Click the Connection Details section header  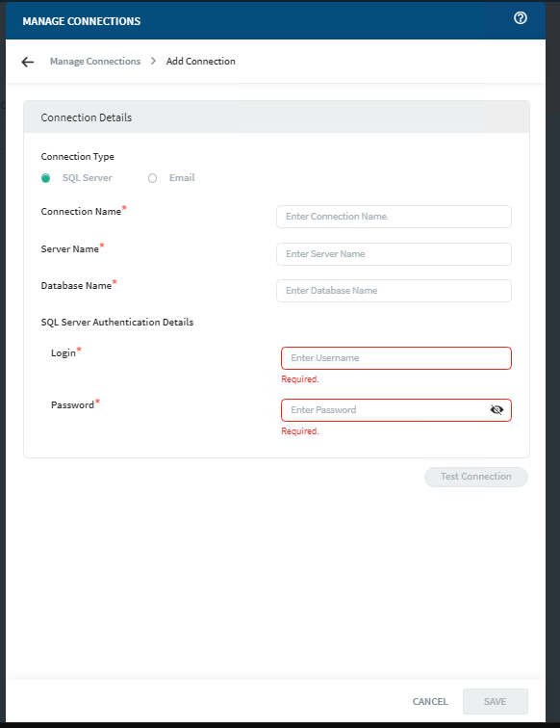[x=276, y=117]
